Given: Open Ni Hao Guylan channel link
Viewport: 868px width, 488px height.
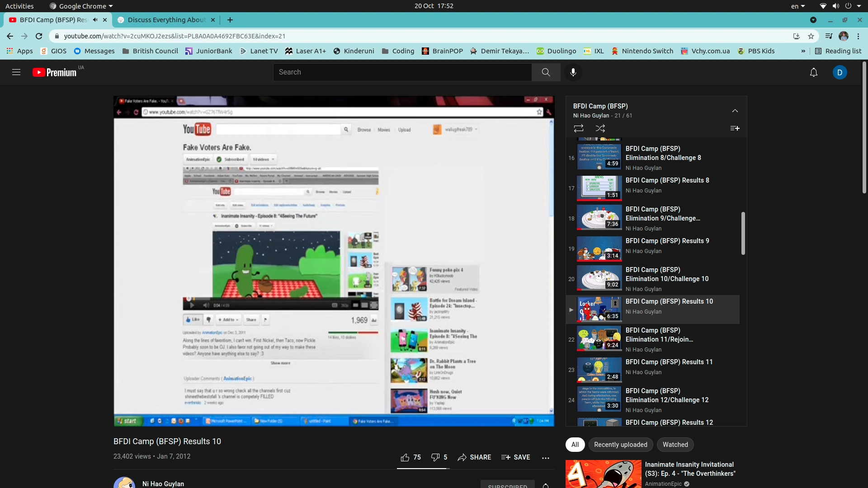Looking at the screenshot, I should [163, 483].
